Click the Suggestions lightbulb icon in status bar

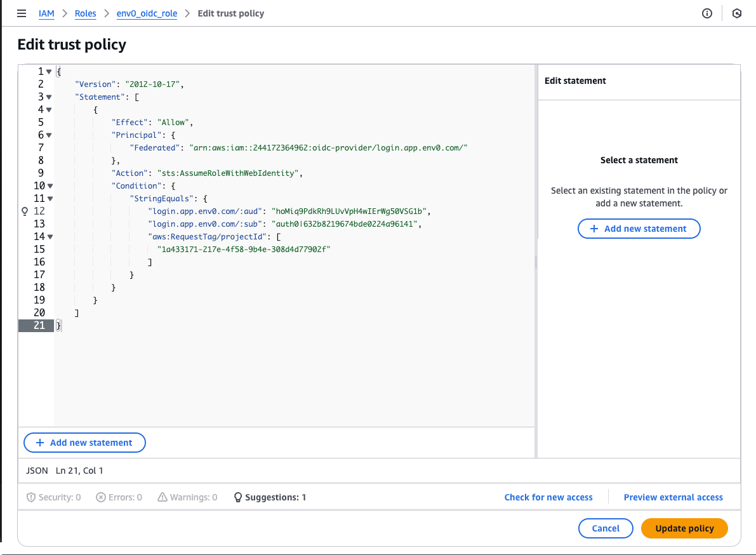click(237, 497)
